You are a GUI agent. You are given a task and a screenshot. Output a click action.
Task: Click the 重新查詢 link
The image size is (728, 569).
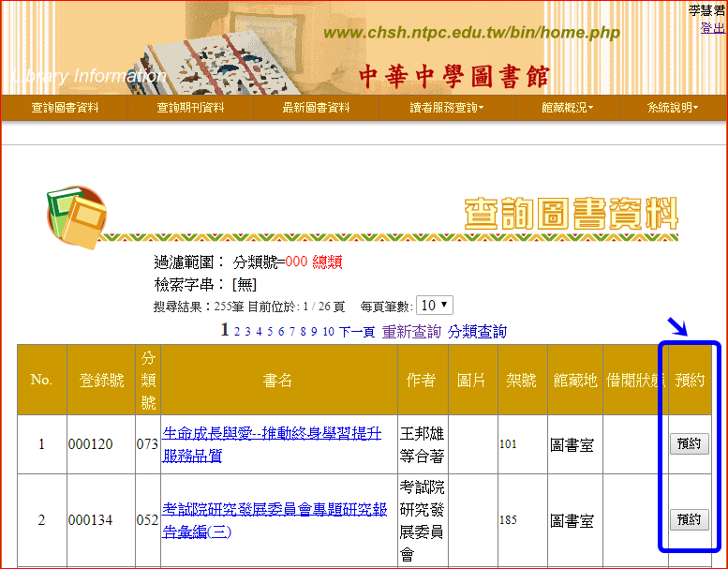coord(411,332)
